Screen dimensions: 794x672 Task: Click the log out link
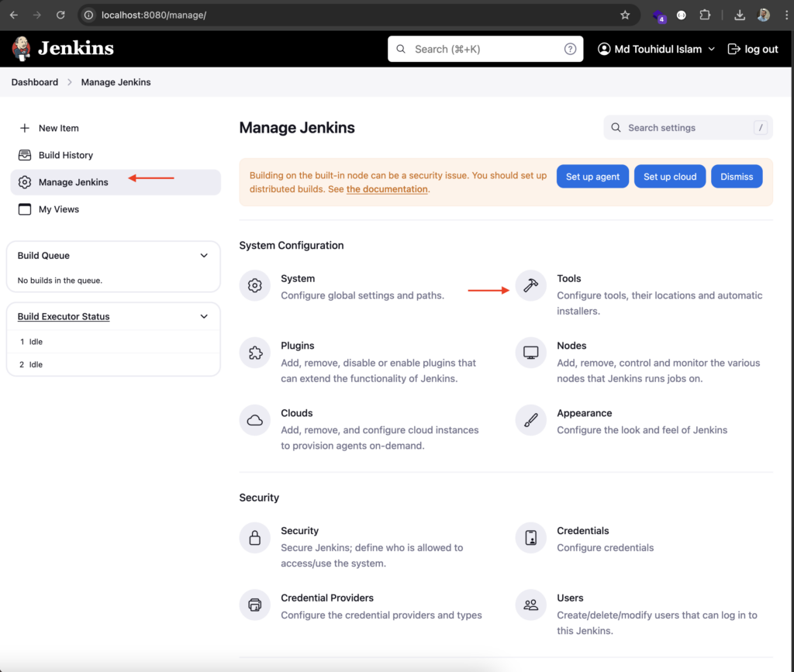[753, 49]
